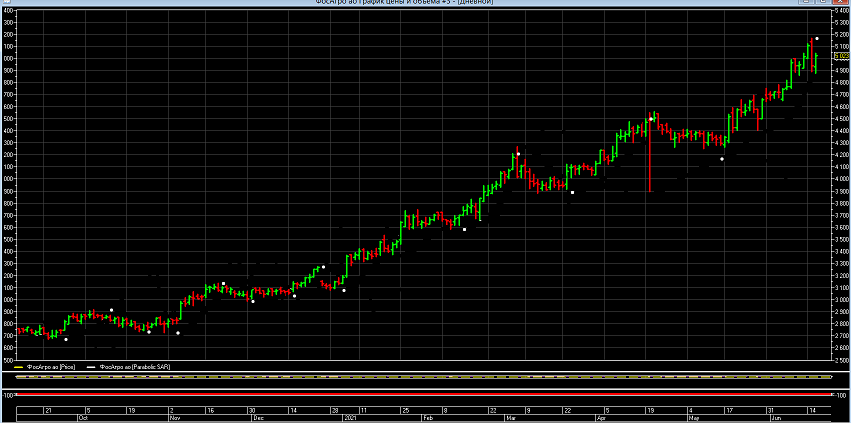This screenshot has width=851, height=423.
Task: Click the date label 21 on time axis
Action: (x=48, y=410)
